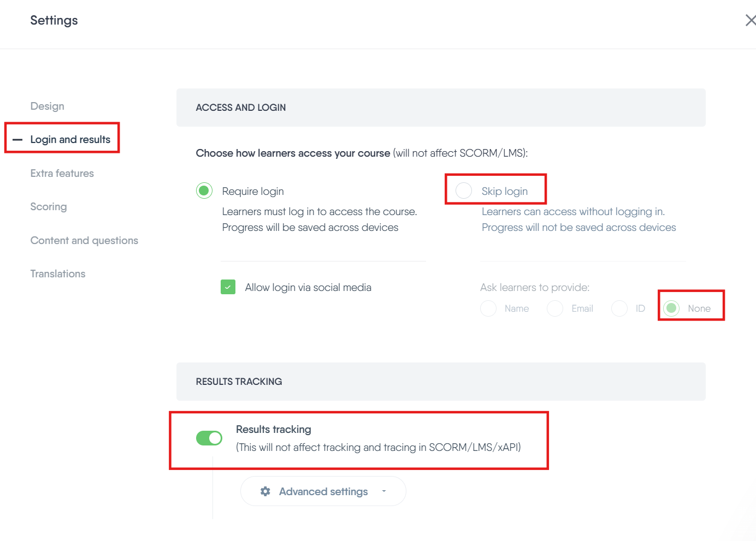Select Name under Ask learners to provide
This screenshot has width=756, height=541.
tap(488, 308)
